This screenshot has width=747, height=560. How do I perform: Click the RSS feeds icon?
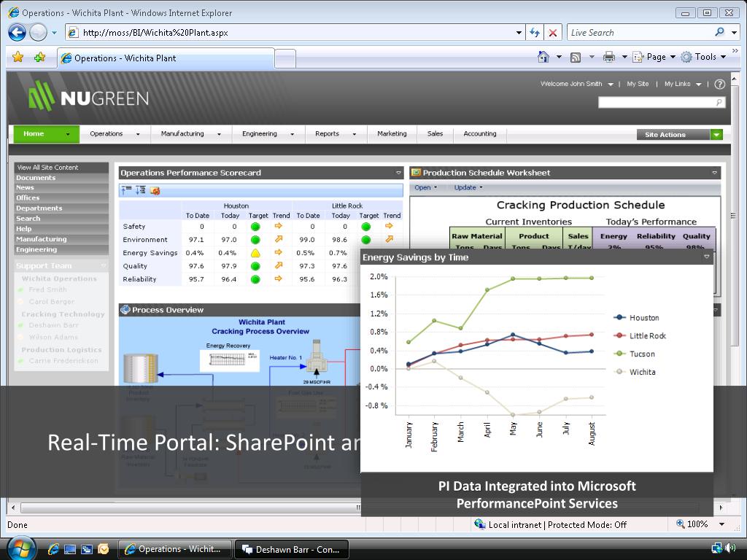576,57
